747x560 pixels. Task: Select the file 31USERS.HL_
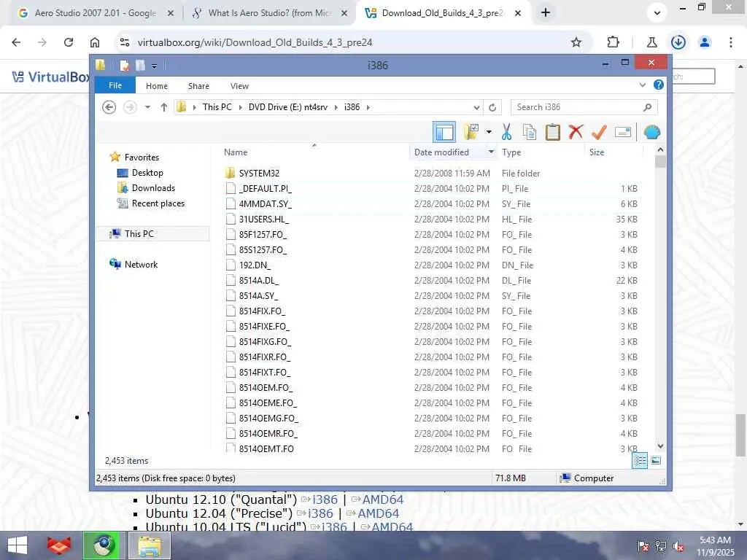[264, 219]
